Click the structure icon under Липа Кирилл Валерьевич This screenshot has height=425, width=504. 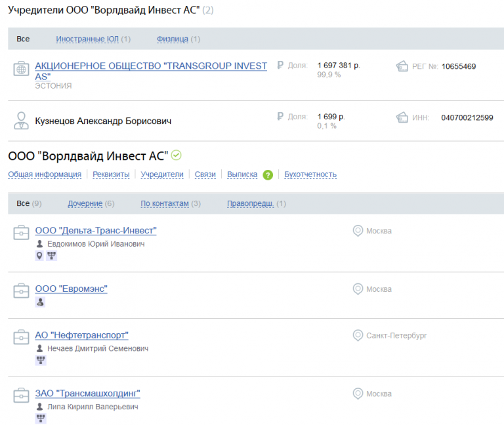click(40, 418)
